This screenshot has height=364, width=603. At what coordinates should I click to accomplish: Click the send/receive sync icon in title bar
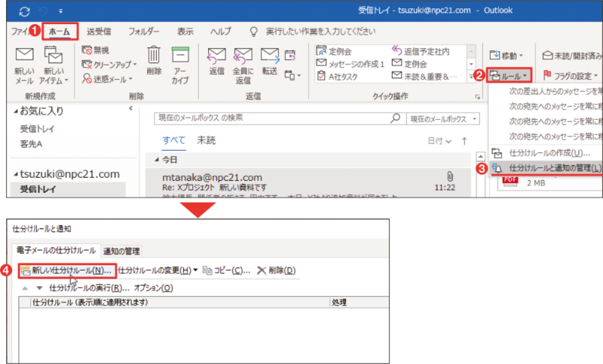tap(25, 10)
